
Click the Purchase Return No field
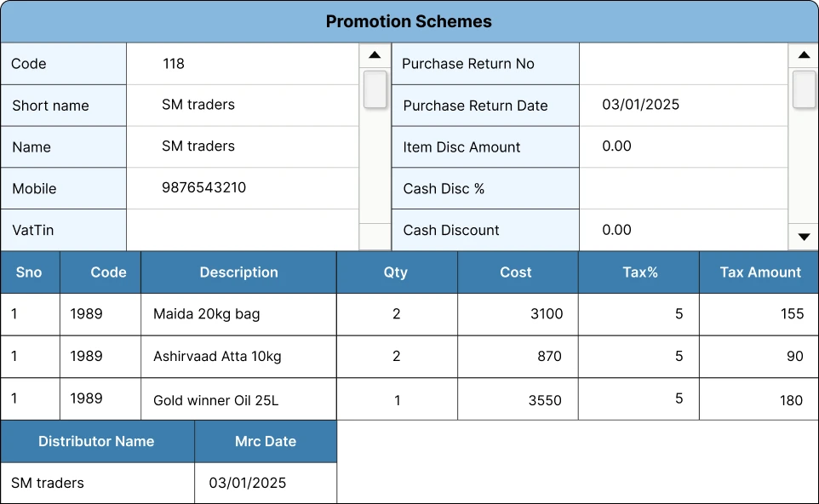pos(681,63)
